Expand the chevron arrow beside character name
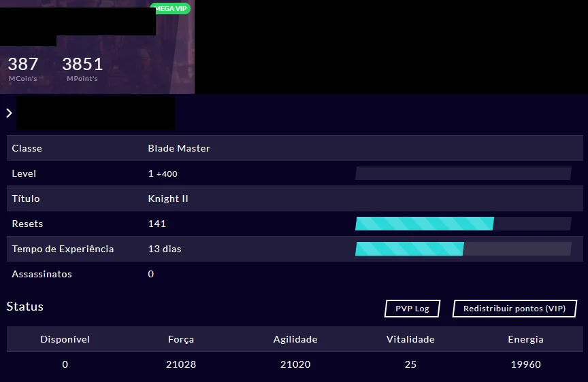Screen dimensions: 588x382 [10, 113]
